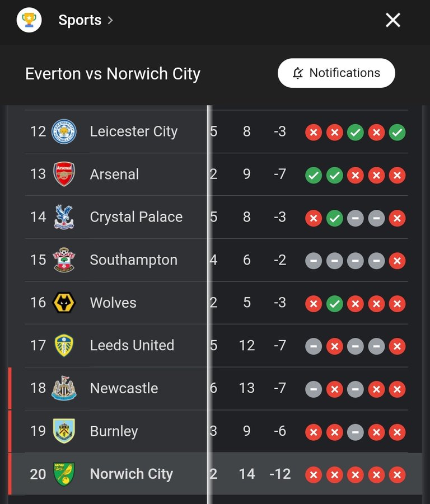Turn on match Notifications
Viewport: 430px width, 504px height.
pyautogui.click(x=336, y=73)
